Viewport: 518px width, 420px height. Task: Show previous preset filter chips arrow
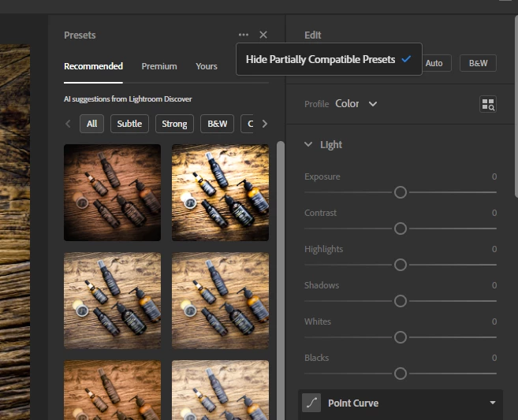68,124
